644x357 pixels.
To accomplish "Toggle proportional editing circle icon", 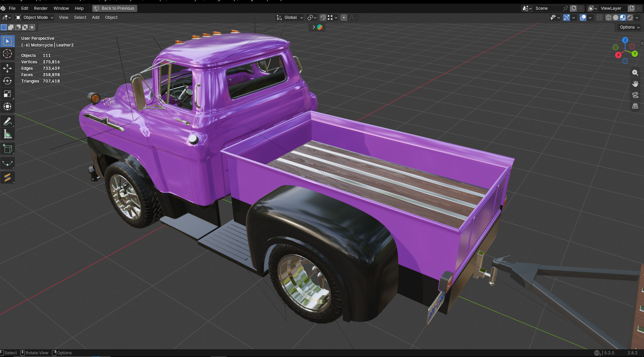I will (344, 18).
